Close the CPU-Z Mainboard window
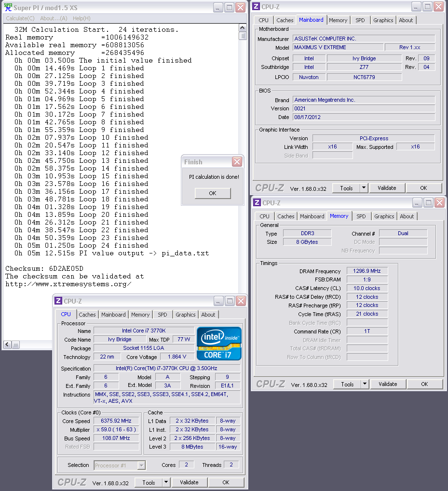The height and width of the screenshot is (491, 448). point(439,7)
